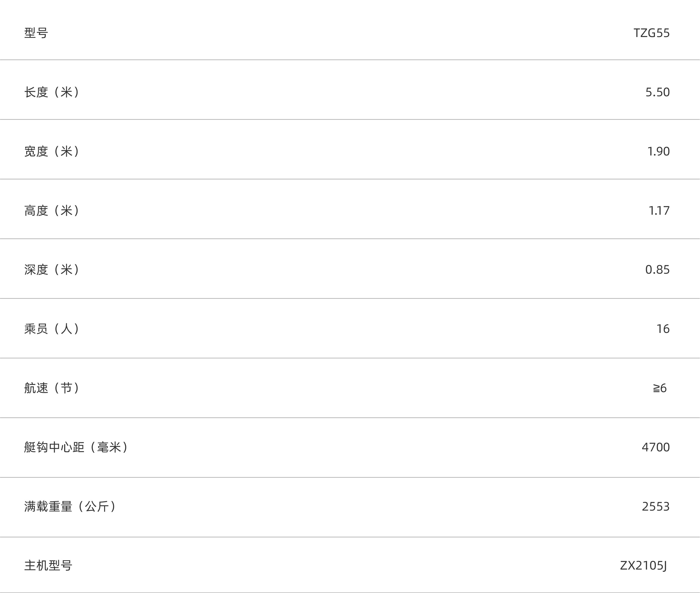
Task: Select the full-load weight value 2553
Action: coord(655,507)
